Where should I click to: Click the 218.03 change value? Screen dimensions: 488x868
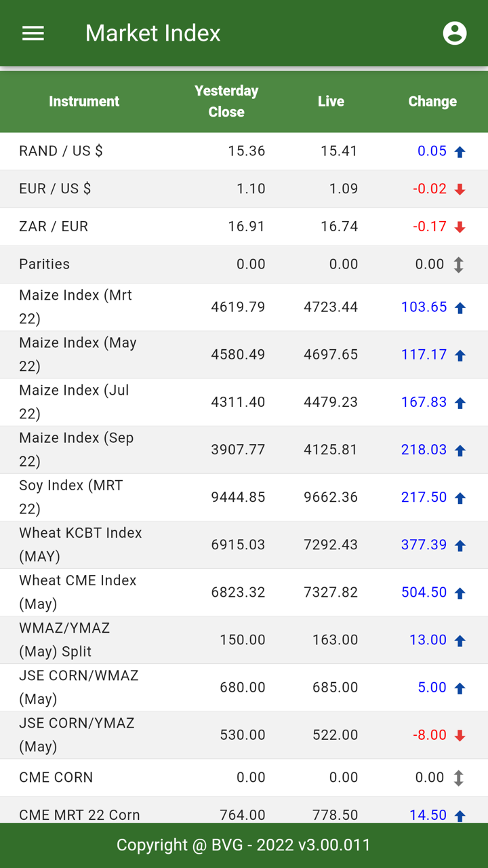tap(424, 450)
